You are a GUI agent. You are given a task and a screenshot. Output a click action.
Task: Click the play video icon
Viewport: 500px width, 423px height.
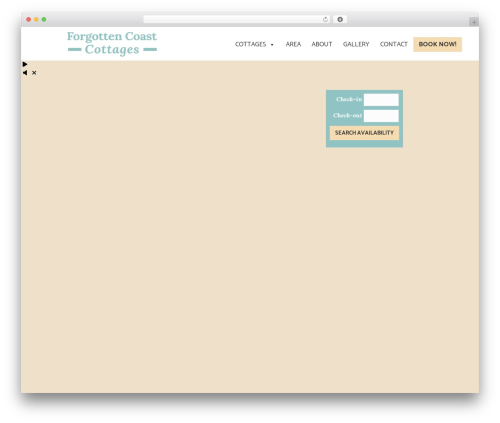(x=25, y=64)
